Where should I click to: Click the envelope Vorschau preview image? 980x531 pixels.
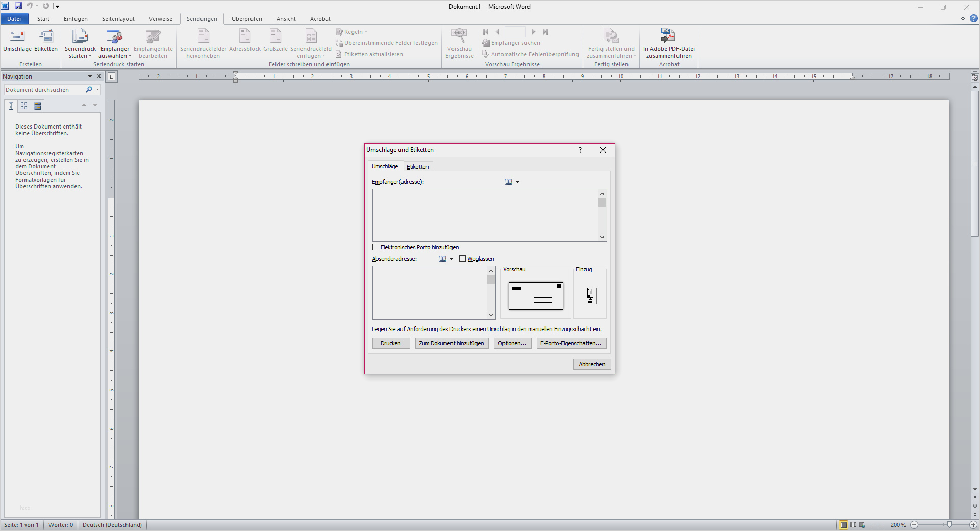pos(536,295)
